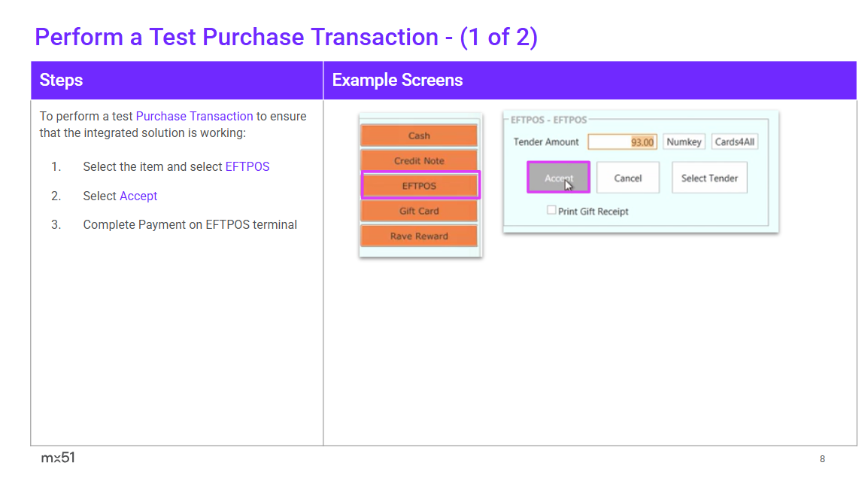Select the Steps column header
The image size is (868, 487).
pyautogui.click(x=61, y=80)
